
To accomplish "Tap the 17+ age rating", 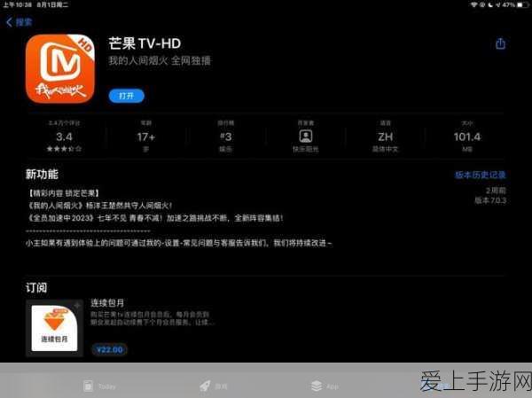I will pos(146,136).
